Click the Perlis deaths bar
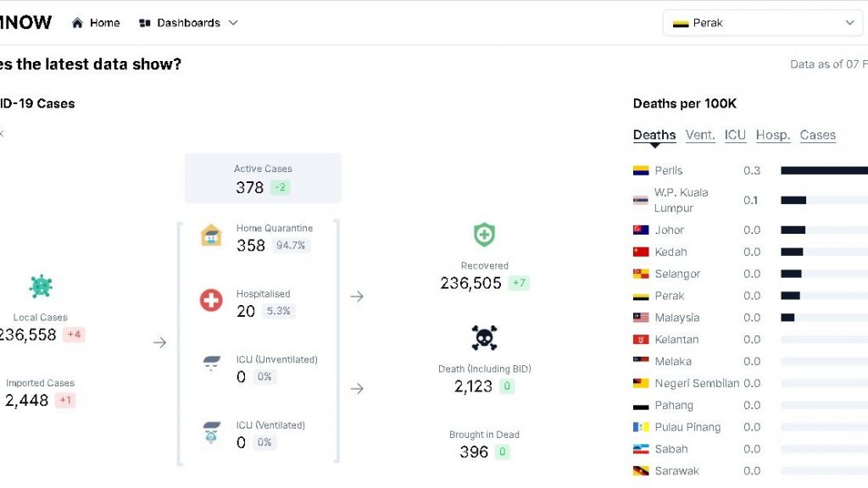This screenshot has width=868, height=488. coord(823,170)
